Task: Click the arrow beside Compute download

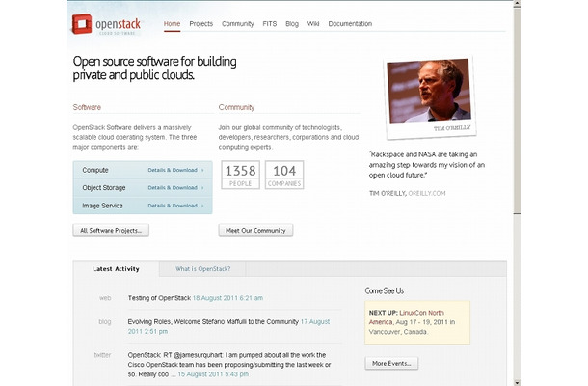Action: tap(202, 170)
